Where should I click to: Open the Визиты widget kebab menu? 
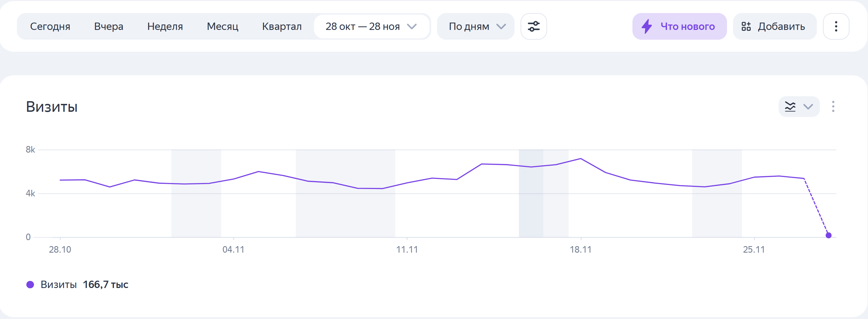pos(833,107)
